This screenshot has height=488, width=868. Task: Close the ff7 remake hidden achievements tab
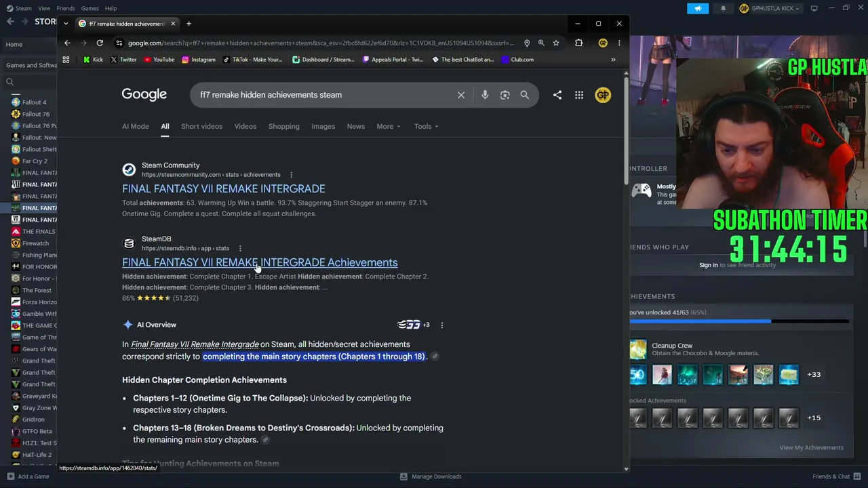point(173,24)
